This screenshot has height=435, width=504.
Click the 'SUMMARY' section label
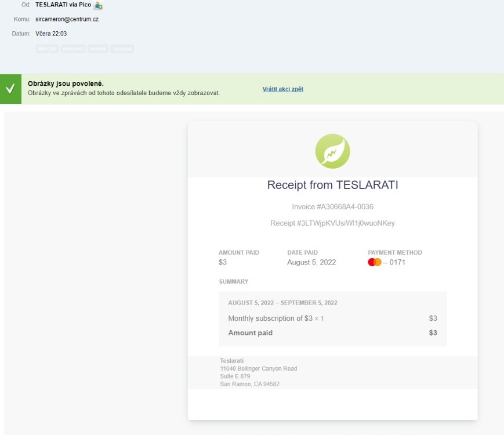[x=234, y=282]
